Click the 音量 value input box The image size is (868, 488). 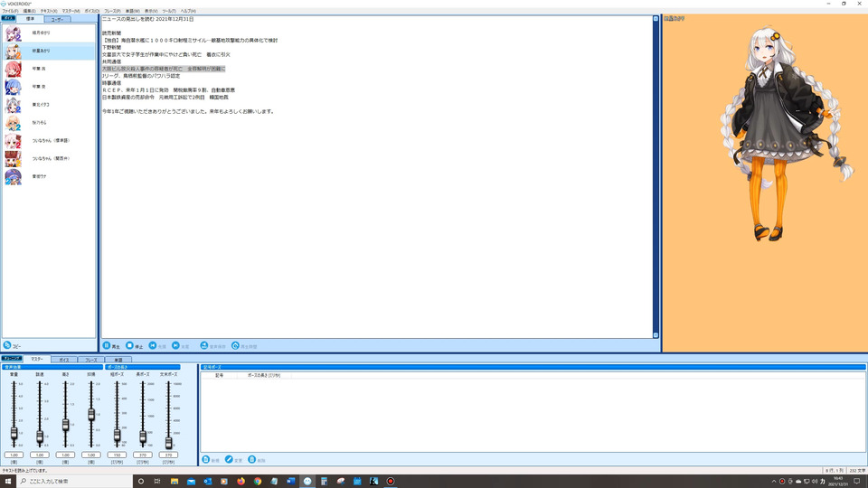point(14,455)
